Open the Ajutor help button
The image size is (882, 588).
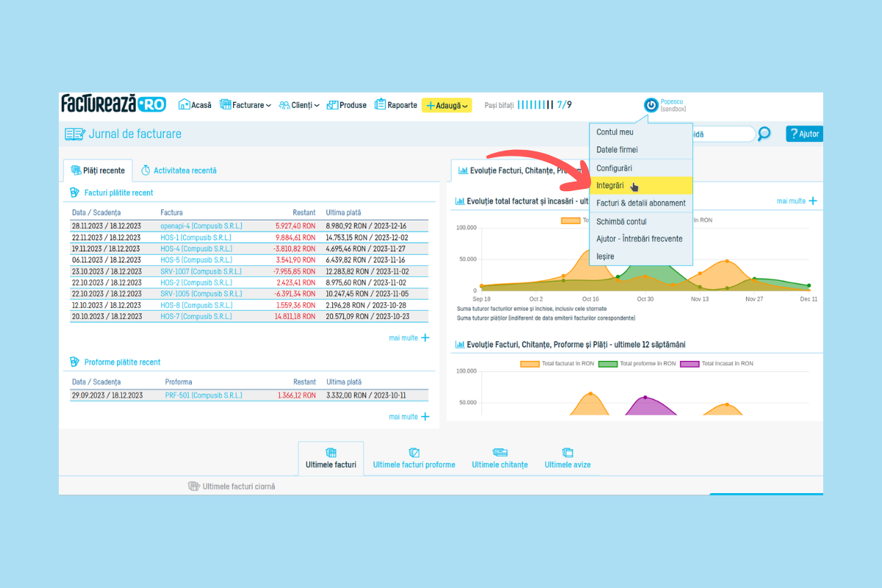803,134
